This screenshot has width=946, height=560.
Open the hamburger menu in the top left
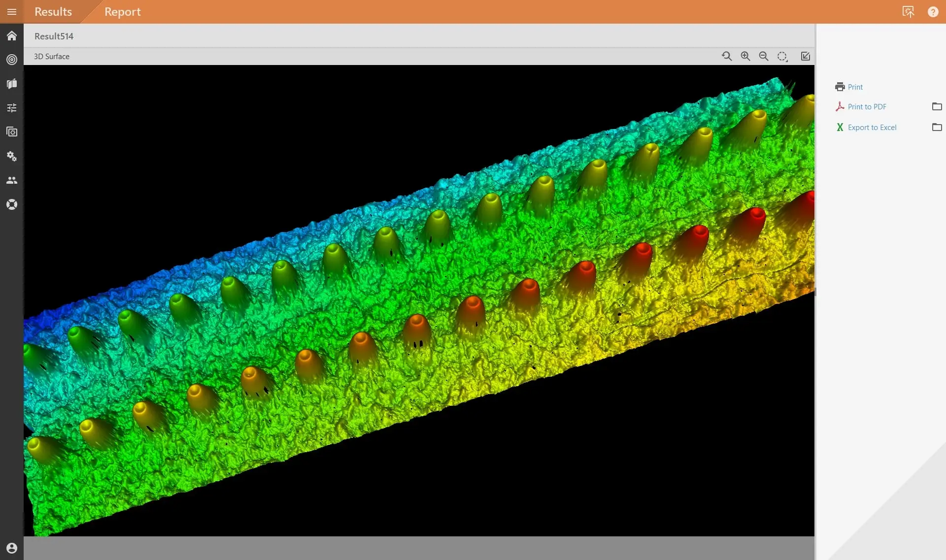coord(11,11)
